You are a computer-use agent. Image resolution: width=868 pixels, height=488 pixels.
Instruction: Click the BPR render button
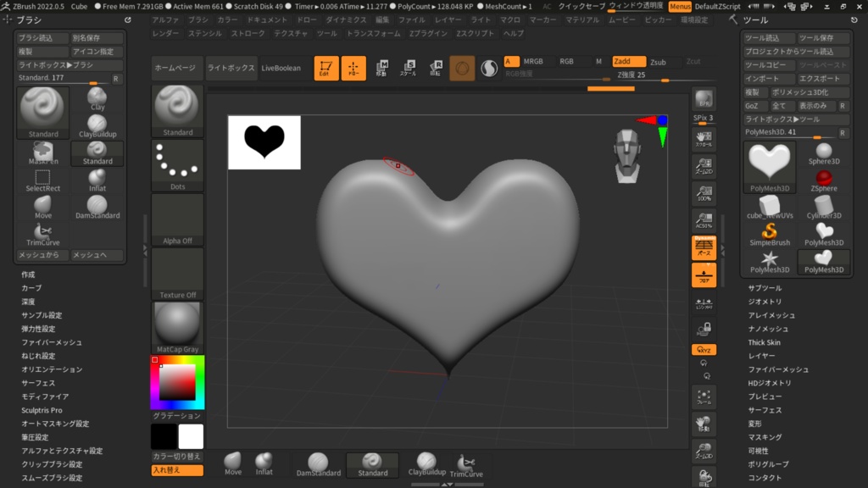pos(704,99)
